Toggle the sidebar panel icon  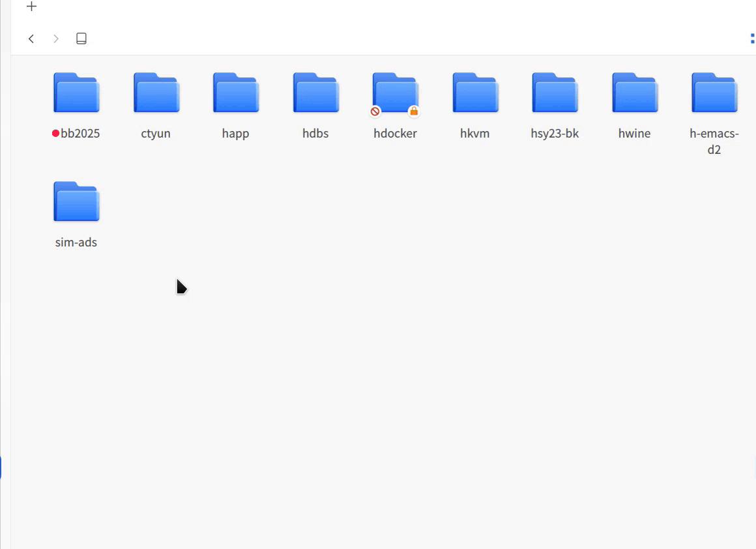point(81,38)
